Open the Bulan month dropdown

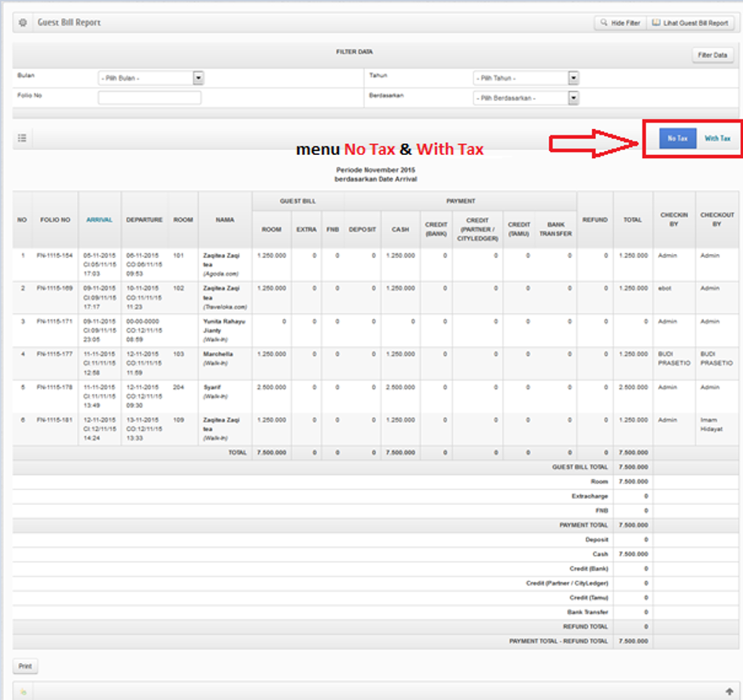(151, 78)
